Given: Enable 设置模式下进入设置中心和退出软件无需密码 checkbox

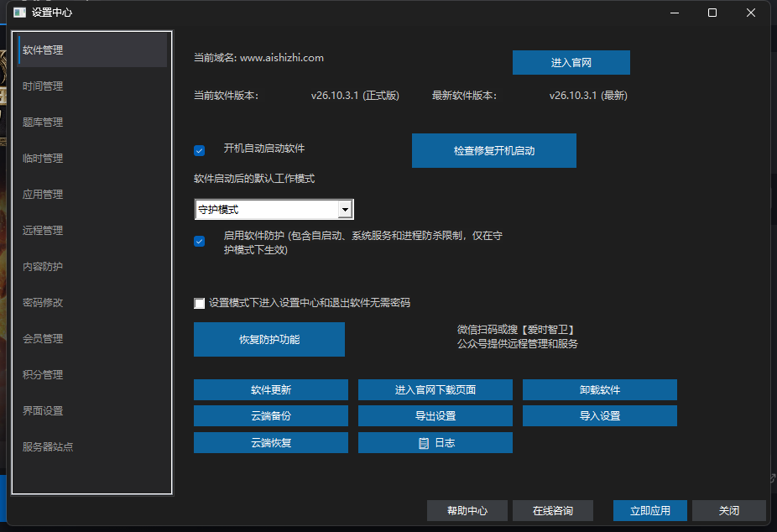Looking at the screenshot, I should 199,303.
